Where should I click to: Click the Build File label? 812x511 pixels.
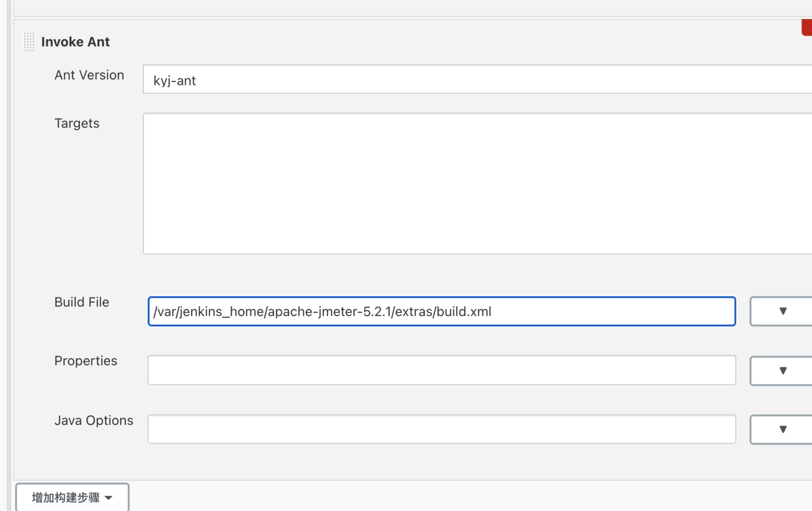[x=82, y=302]
